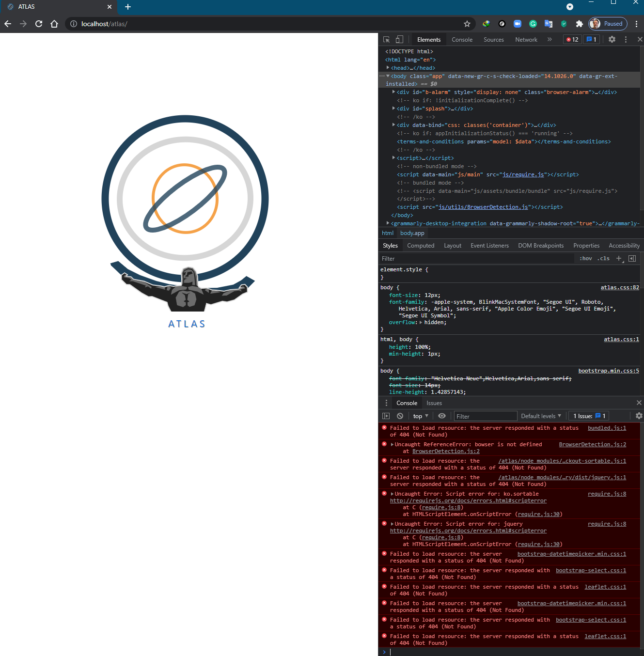Image resolution: width=644 pixels, height=656 pixels.
Task: Open console settings gear
Action: click(x=639, y=416)
